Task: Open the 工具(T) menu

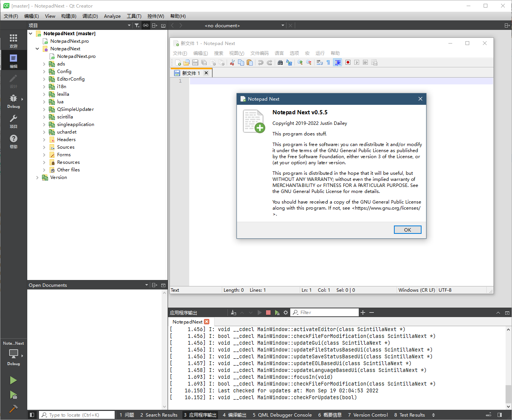Action: pos(134,16)
